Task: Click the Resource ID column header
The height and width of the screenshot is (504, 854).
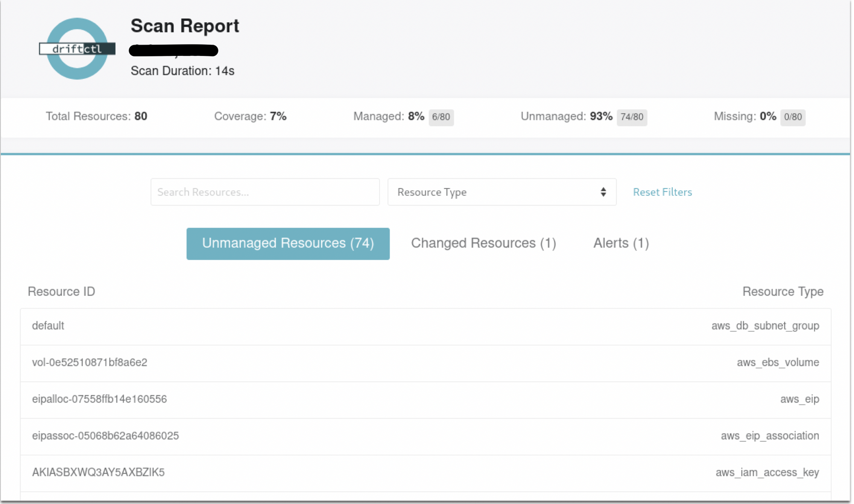Action: coord(61,291)
